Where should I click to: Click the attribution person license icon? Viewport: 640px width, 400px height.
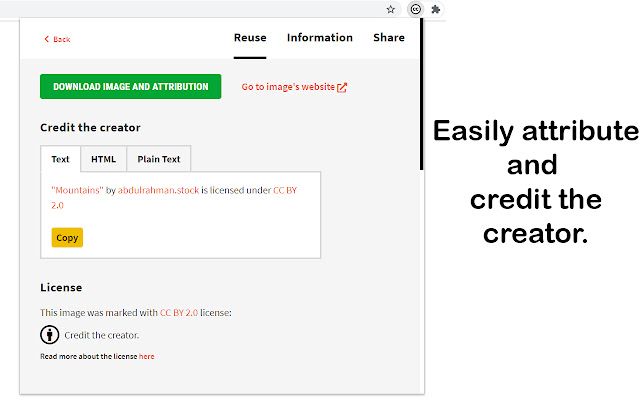coord(49,335)
